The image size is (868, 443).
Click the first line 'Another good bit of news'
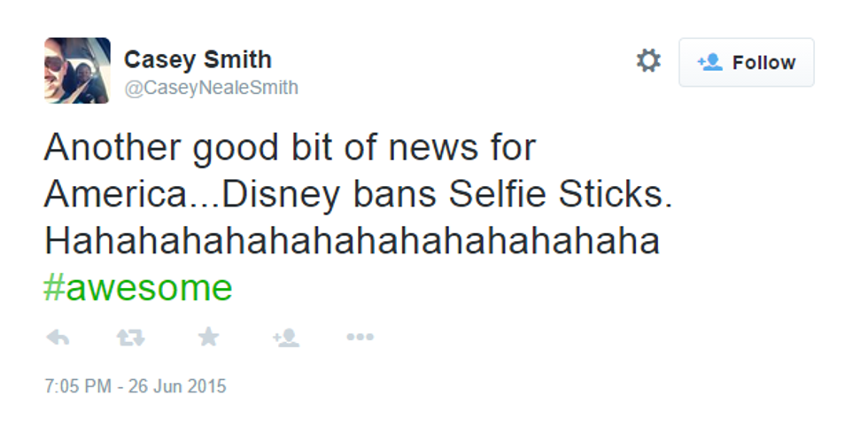[290, 148]
